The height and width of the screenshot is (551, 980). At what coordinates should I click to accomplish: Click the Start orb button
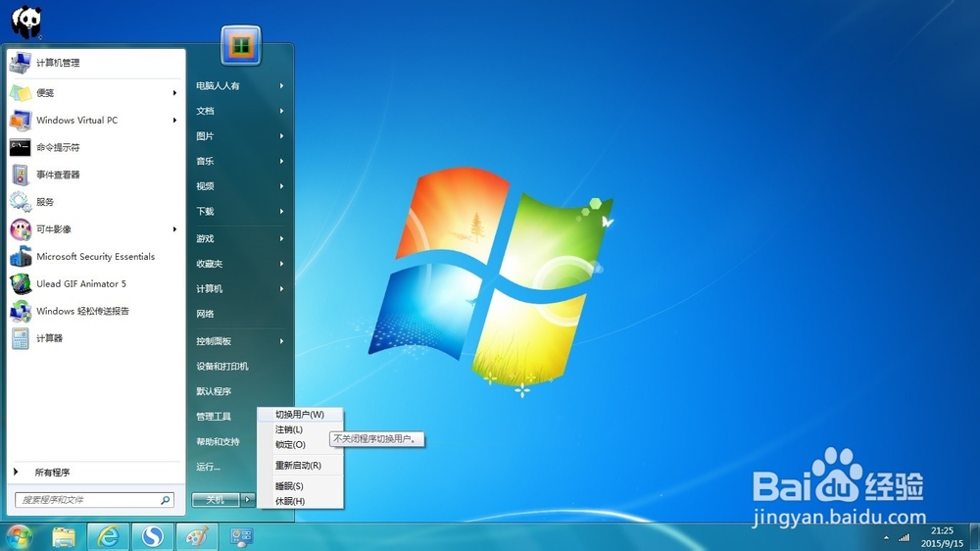(x=19, y=537)
